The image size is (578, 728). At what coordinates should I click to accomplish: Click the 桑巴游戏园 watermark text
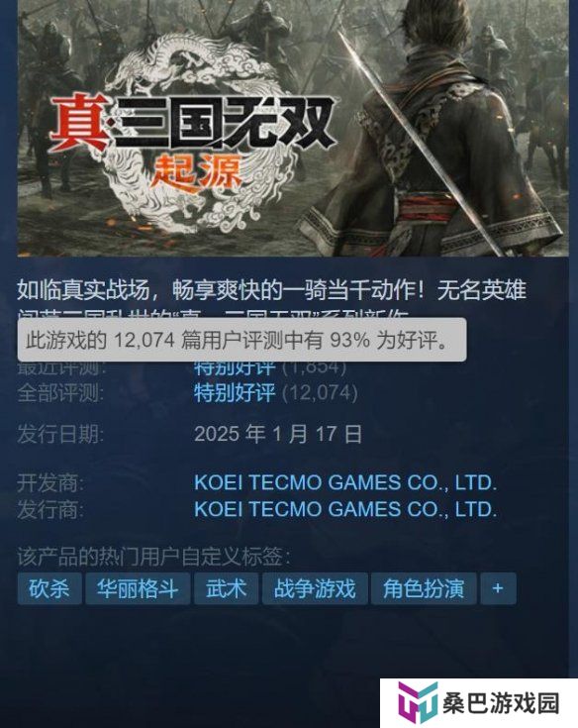(501, 703)
